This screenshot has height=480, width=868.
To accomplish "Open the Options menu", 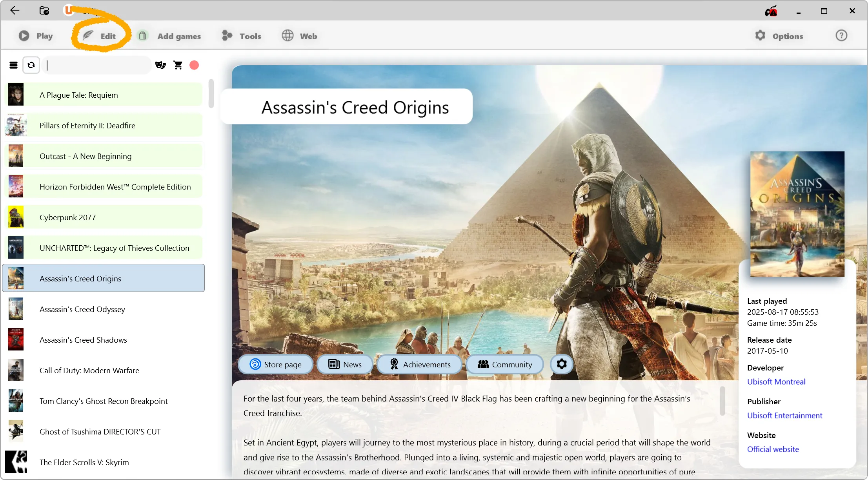I will coord(779,36).
